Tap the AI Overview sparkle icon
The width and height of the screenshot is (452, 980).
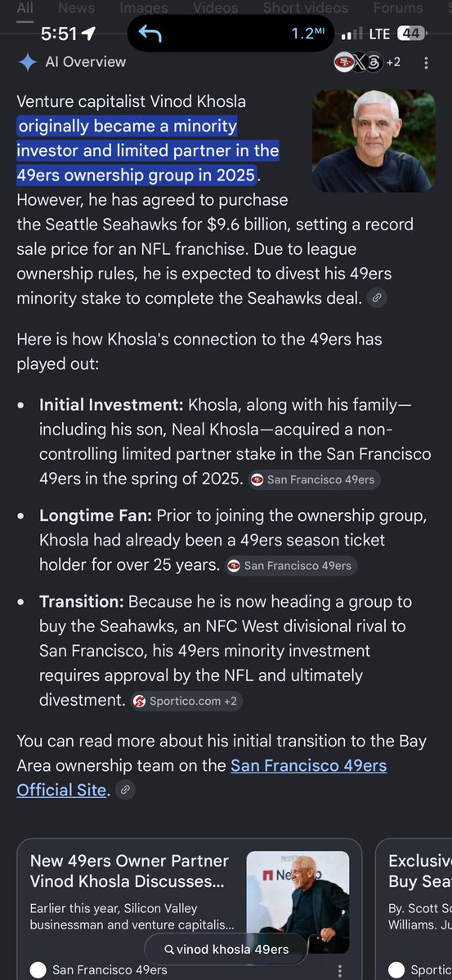point(28,62)
